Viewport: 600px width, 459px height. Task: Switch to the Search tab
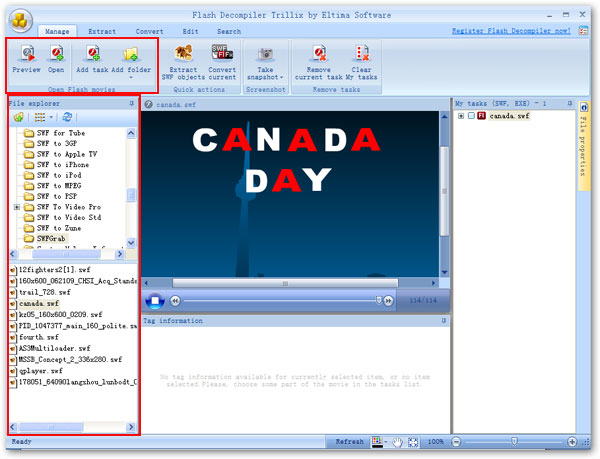229,31
